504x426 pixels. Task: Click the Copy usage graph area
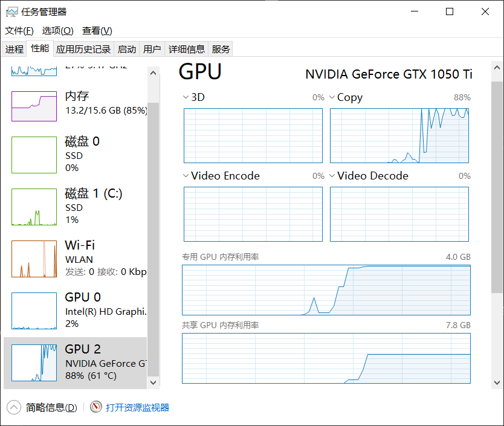tap(399, 135)
